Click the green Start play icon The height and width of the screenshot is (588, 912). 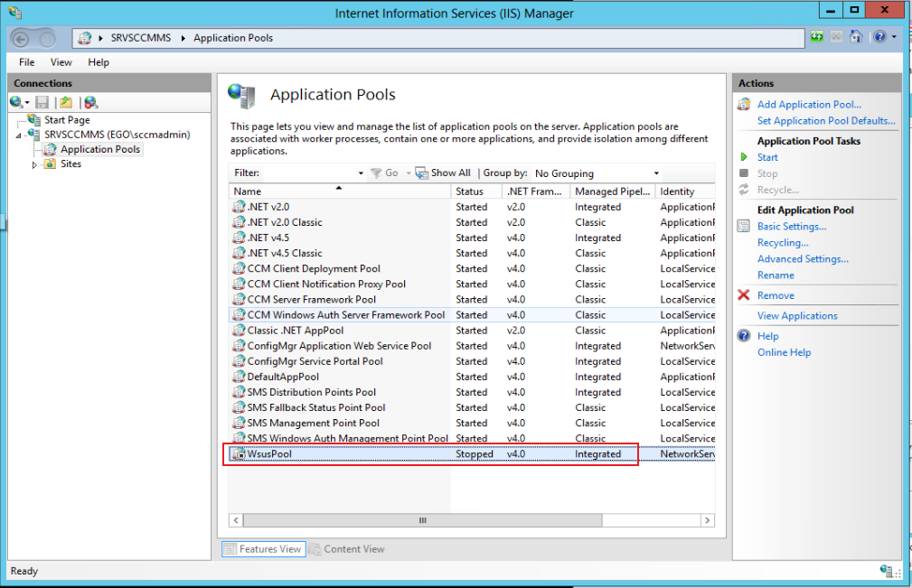click(744, 157)
